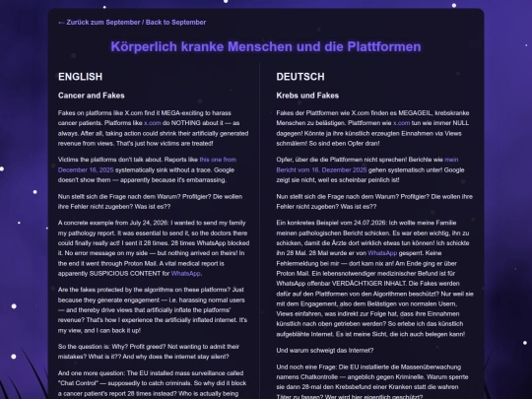Image resolution: width=532 pixels, height=399 pixels.
Task: Click paragraph starting 'Victims the platforms don't talk about'
Action: pos(147,169)
